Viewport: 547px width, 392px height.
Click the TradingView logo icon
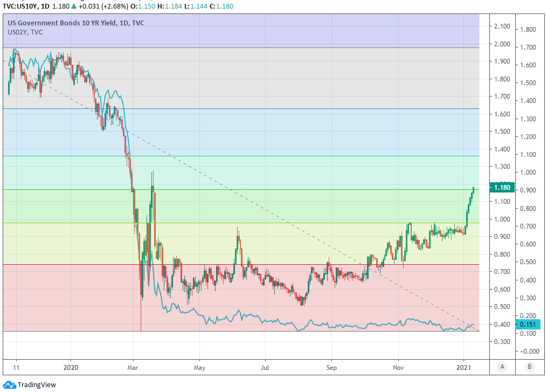point(10,384)
